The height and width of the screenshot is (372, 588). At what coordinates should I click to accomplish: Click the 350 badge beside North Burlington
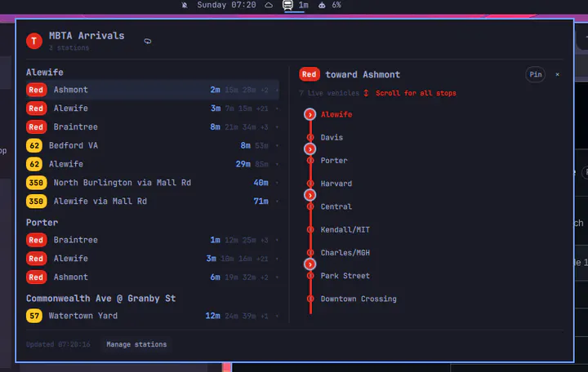37,183
